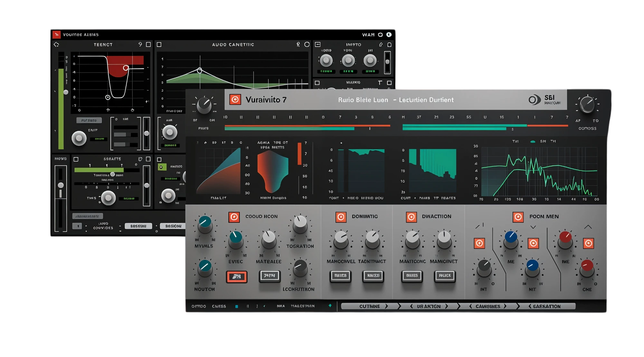This screenshot has width=644, height=357.
Task: Select the UBARTGN tab in bottom bar
Action: pos(429,306)
